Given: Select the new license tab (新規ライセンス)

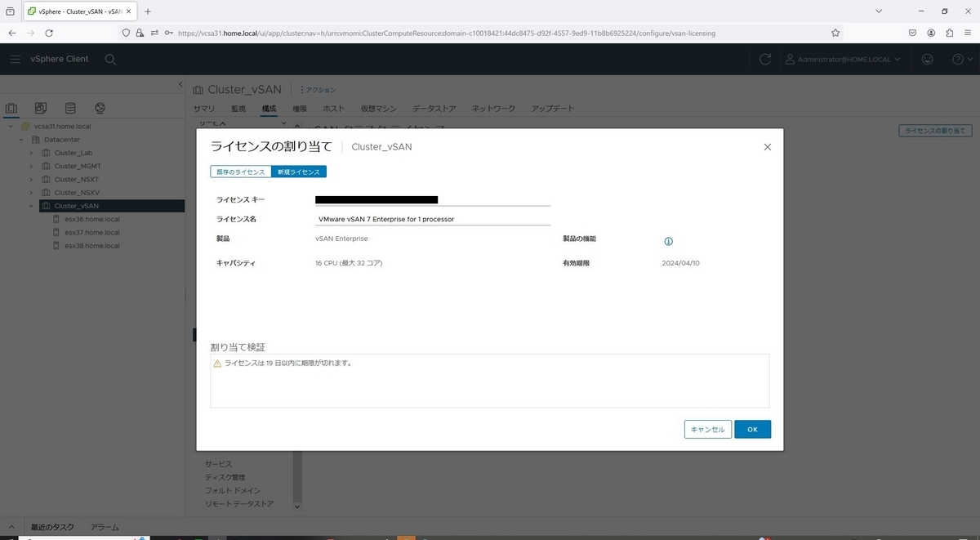Looking at the screenshot, I should coord(298,172).
